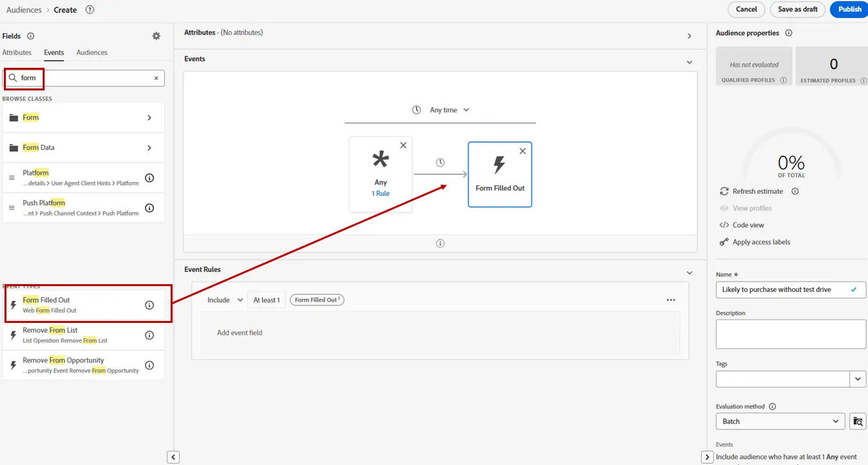Select the Events tab
This screenshot has width=868, height=465.
coord(54,52)
